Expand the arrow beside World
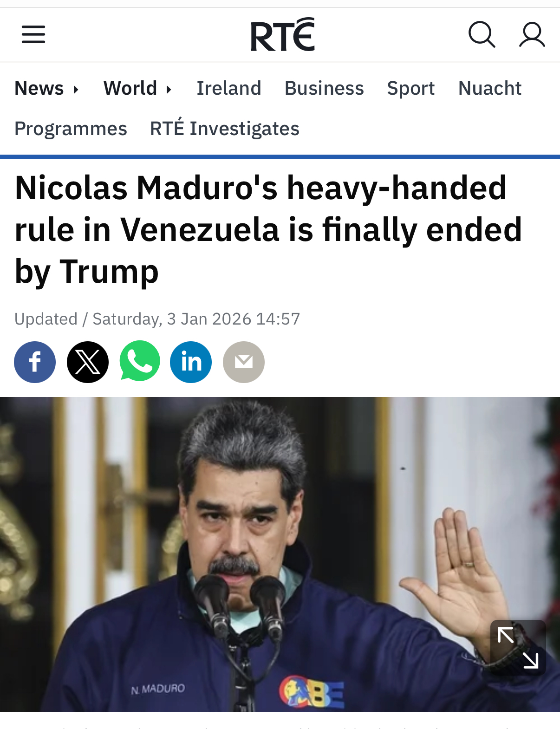Image resolution: width=560 pixels, height=729 pixels. (x=169, y=89)
